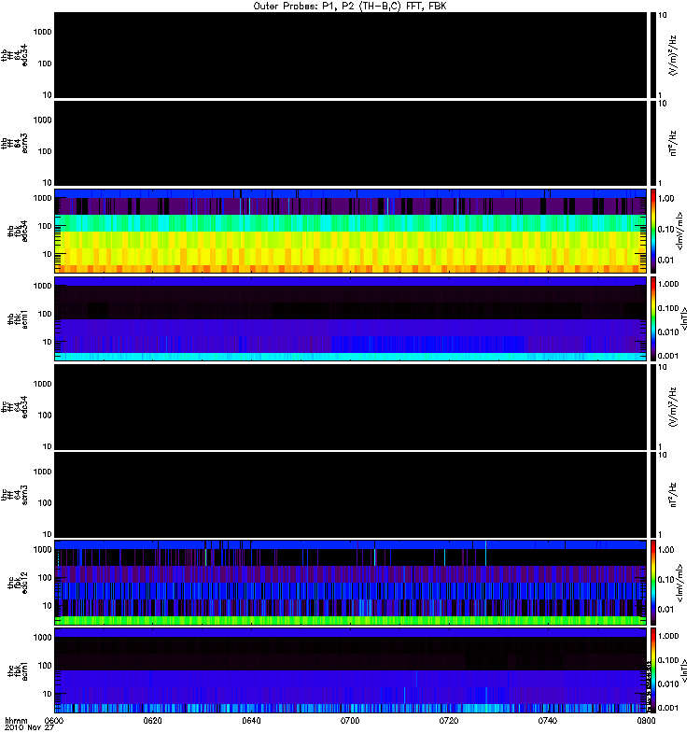Click the 0.001 color bar value of thc fbk scm1
The width and height of the screenshot is (700, 747).
coord(667,708)
